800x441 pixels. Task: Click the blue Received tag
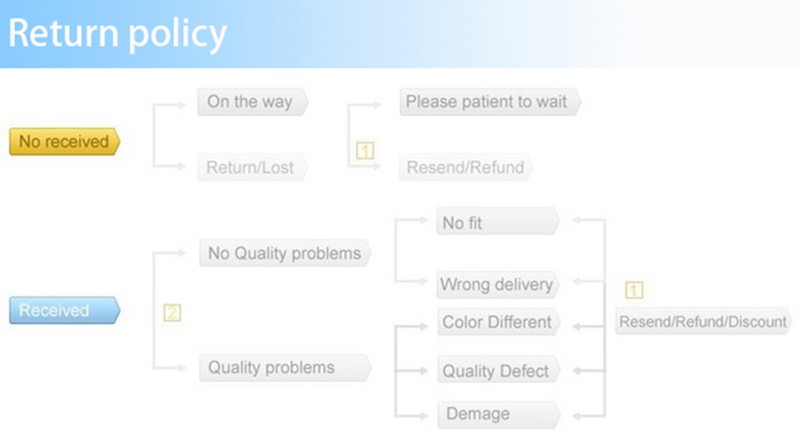(x=65, y=310)
